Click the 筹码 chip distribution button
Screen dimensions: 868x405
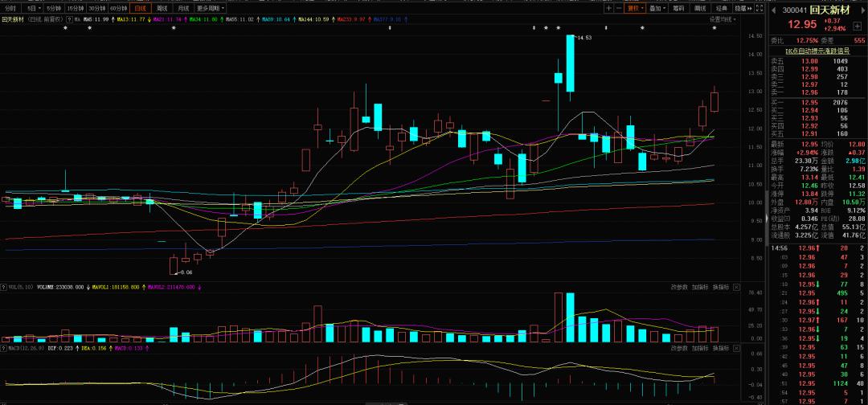coord(678,8)
